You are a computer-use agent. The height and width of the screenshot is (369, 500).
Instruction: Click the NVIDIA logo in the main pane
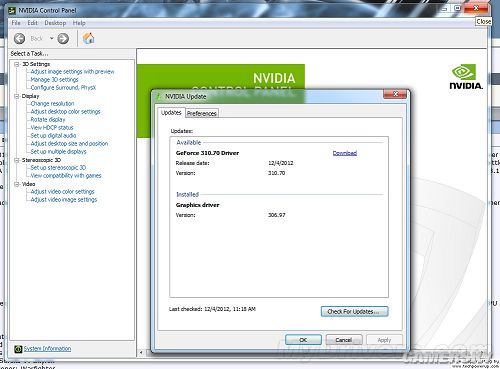coord(466,77)
